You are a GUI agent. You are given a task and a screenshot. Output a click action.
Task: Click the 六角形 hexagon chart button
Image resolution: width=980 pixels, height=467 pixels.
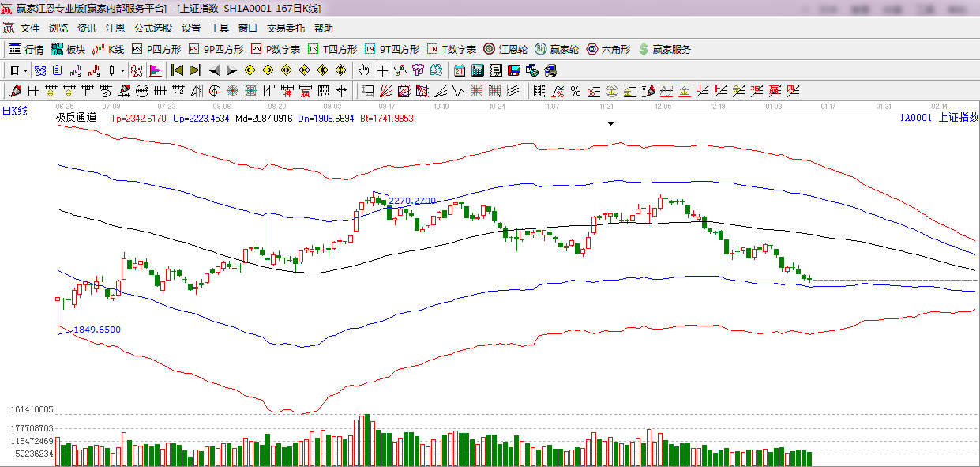click(608, 49)
